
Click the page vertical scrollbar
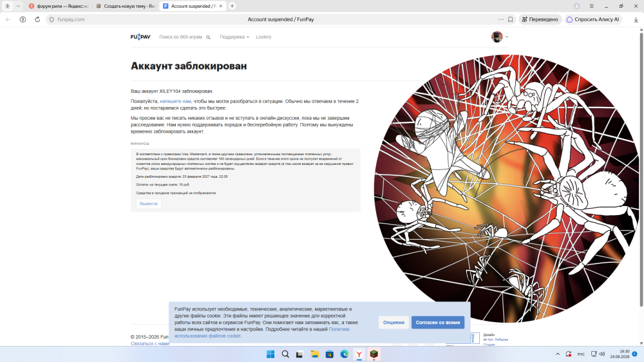point(641,169)
